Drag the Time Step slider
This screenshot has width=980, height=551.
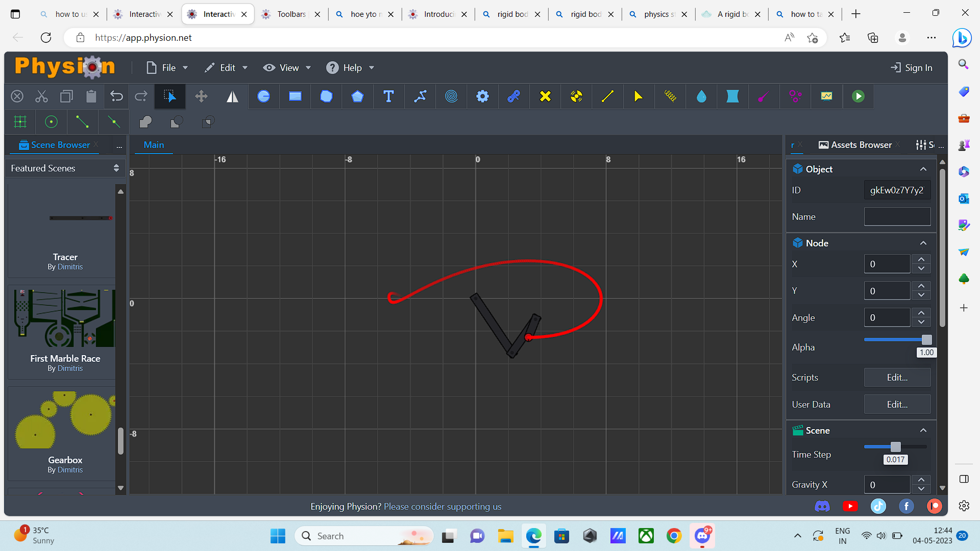coord(895,446)
